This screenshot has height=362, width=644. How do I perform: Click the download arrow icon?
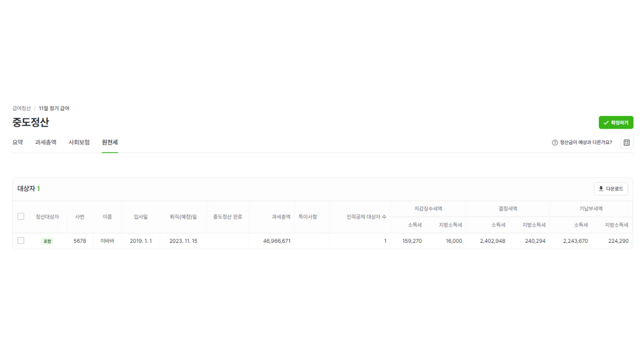(601, 189)
